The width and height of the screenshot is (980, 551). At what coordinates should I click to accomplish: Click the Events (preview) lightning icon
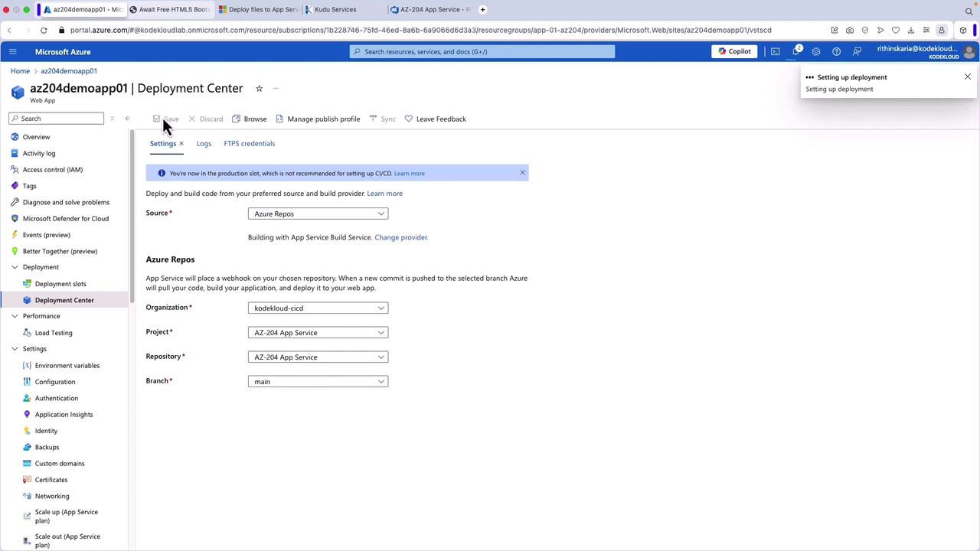point(15,235)
